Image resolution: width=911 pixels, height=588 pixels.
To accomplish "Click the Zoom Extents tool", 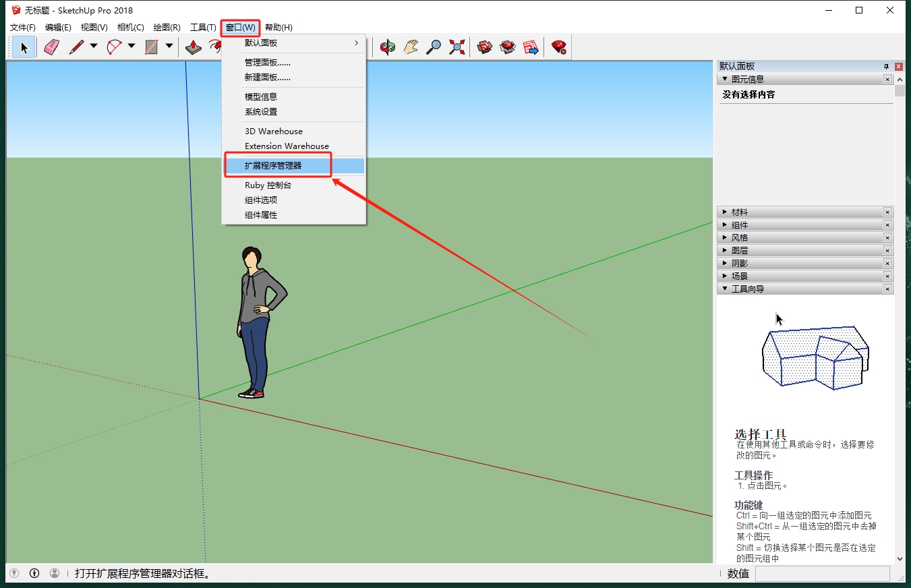I will [x=457, y=47].
